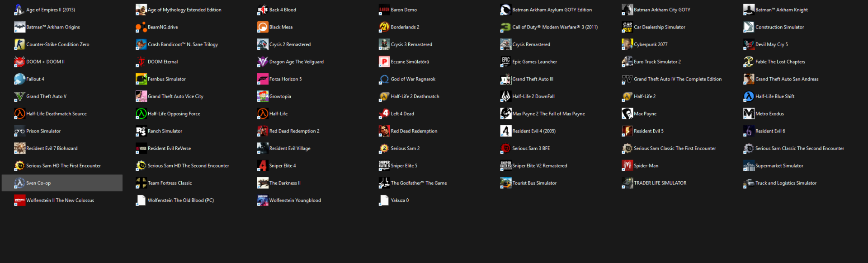The width and height of the screenshot is (868, 263).
Task: Select the Dragon Age The Veilguard icon
Action: pos(263,61)
